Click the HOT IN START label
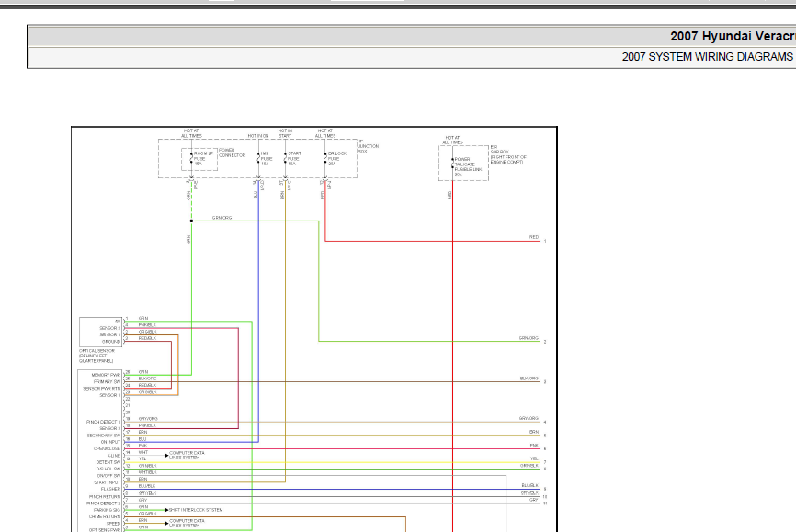The width and height of the screenshot is (796, 532). [x=285, y=133]
